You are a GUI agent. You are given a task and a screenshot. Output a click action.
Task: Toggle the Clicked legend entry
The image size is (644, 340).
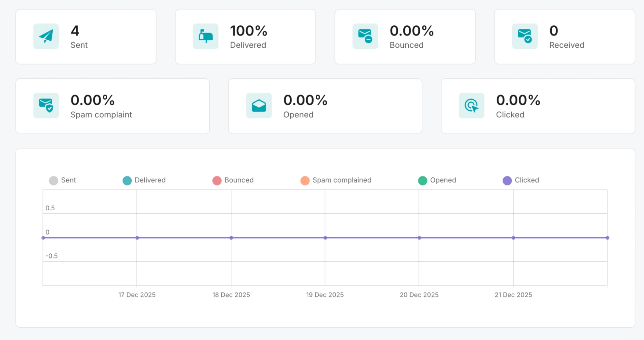(521, 180)
